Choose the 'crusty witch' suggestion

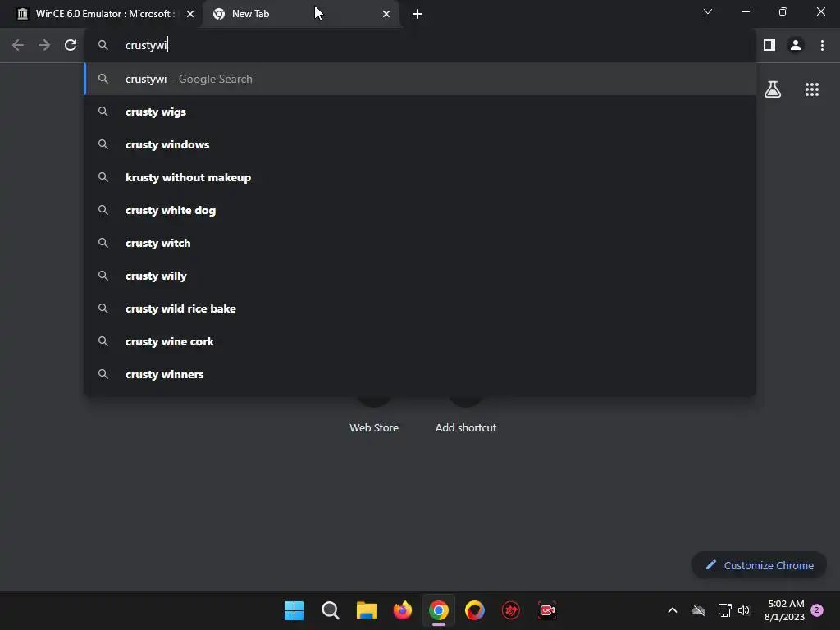click(419, 243)
